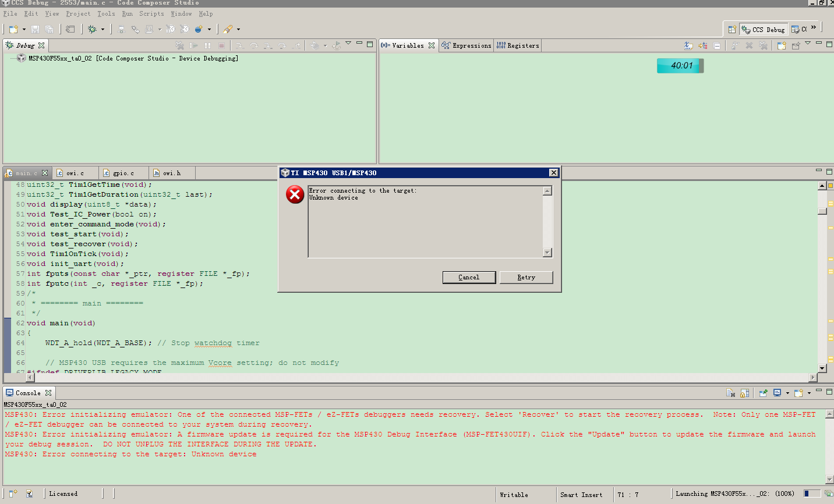Image resolution: width=834 pixels, height=504 pixels.
Task: Click the Debug bug icon in the main toolbar
Action: (92, 29)
